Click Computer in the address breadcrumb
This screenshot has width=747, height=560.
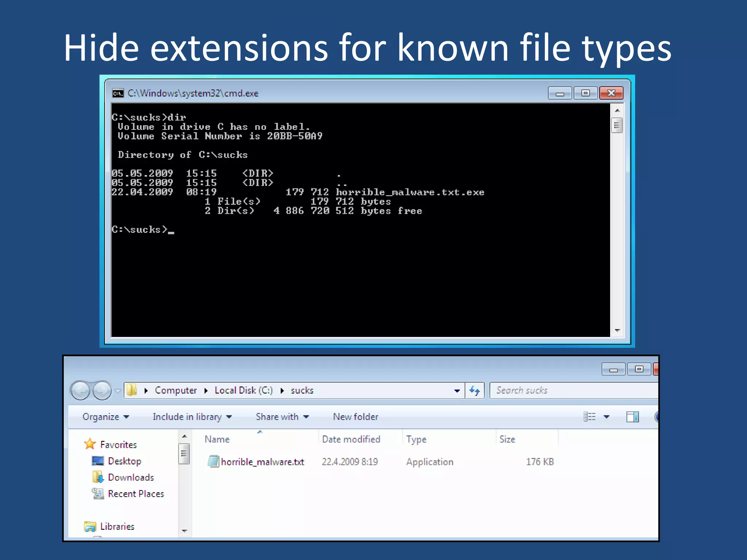point(176,390)
